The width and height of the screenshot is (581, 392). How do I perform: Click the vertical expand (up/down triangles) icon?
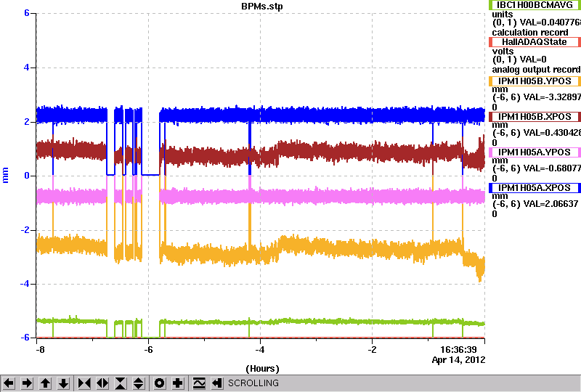click(139, 383)
